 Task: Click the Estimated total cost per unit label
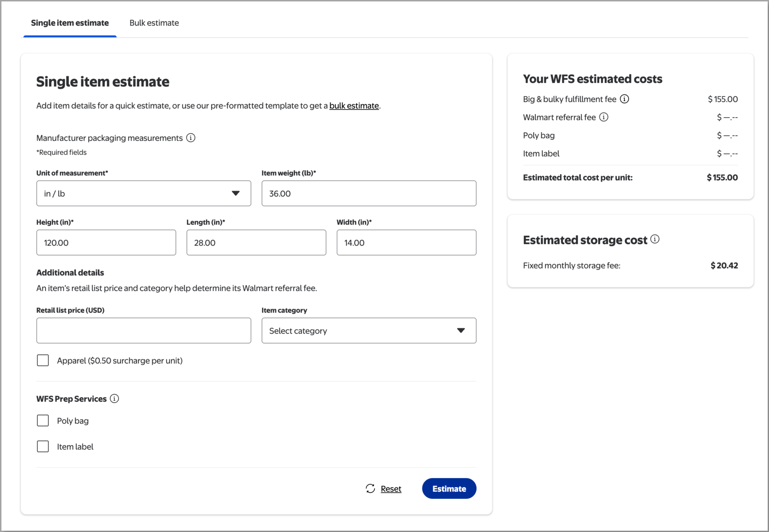578,177
